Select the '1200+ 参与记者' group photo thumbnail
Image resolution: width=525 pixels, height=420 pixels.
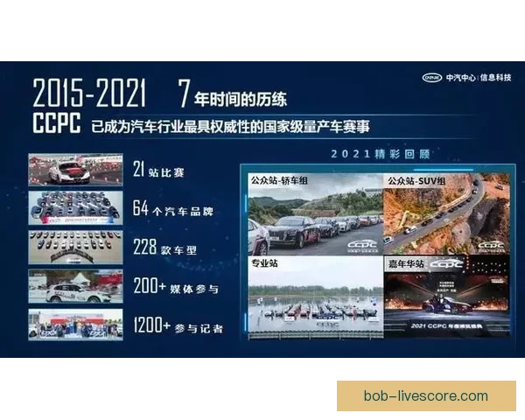(75, 325)
